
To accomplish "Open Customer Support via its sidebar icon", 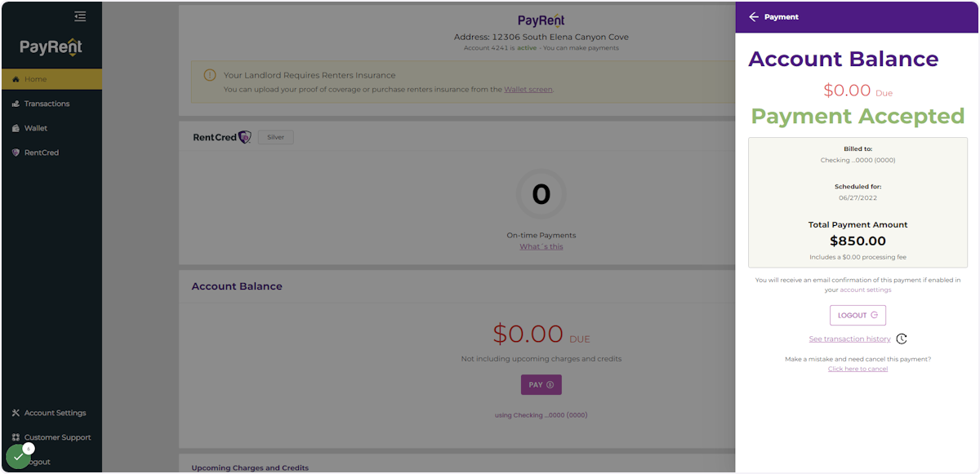I will point(15,437).
